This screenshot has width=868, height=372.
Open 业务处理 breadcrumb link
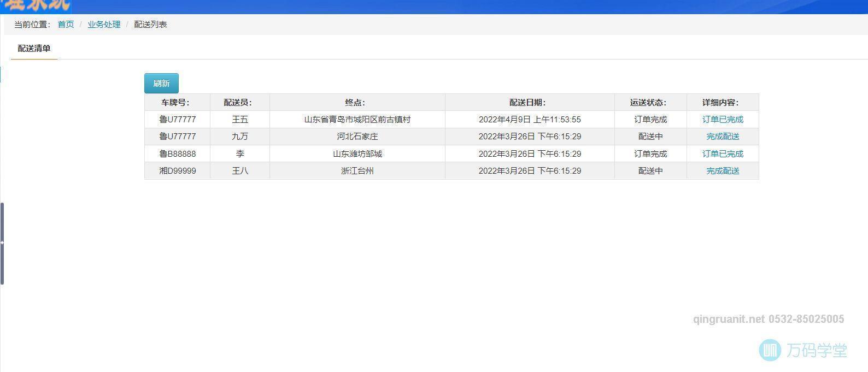[x=104, y=25]
